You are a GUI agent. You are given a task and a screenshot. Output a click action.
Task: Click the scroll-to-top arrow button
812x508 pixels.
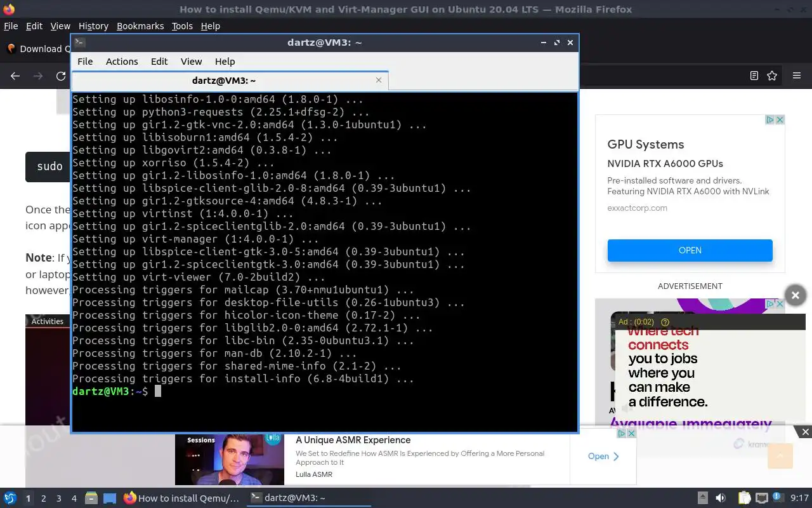coord(780,456)
